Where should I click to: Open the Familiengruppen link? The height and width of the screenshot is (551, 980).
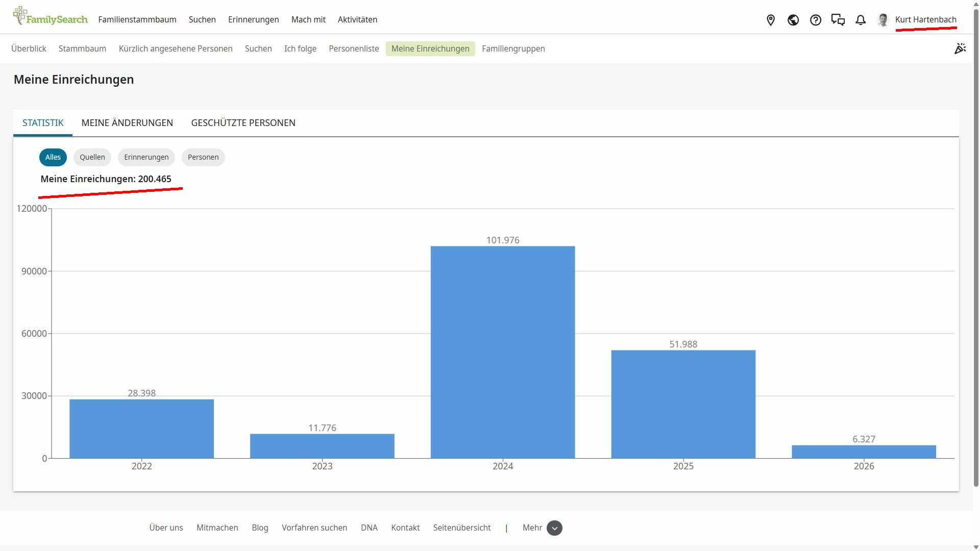pyautogui.click(x=513, y=48)
